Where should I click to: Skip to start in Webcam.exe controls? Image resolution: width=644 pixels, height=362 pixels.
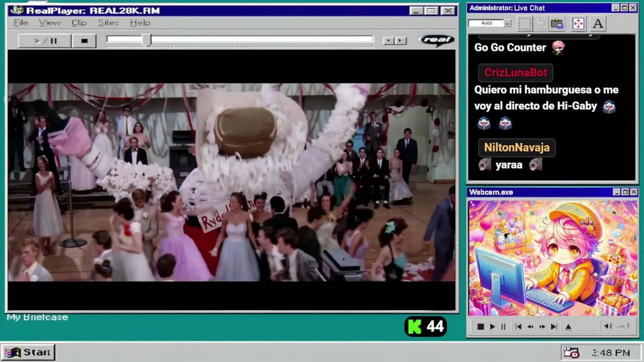[518, 327]
